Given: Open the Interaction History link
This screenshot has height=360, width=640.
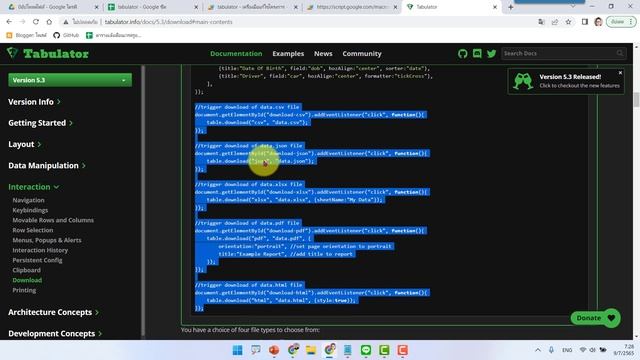Looking at the screenshot, I should (40, 250).
